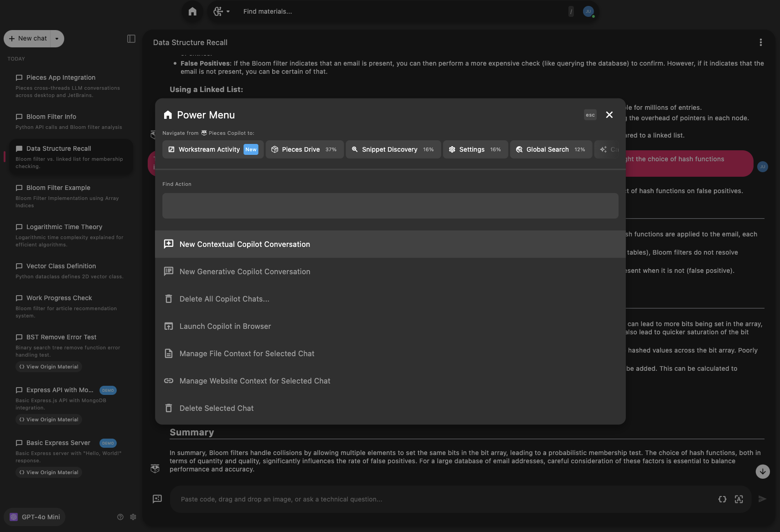Open the help icon in sidebar footer
780x532 pixels.
tap(120, 517)
